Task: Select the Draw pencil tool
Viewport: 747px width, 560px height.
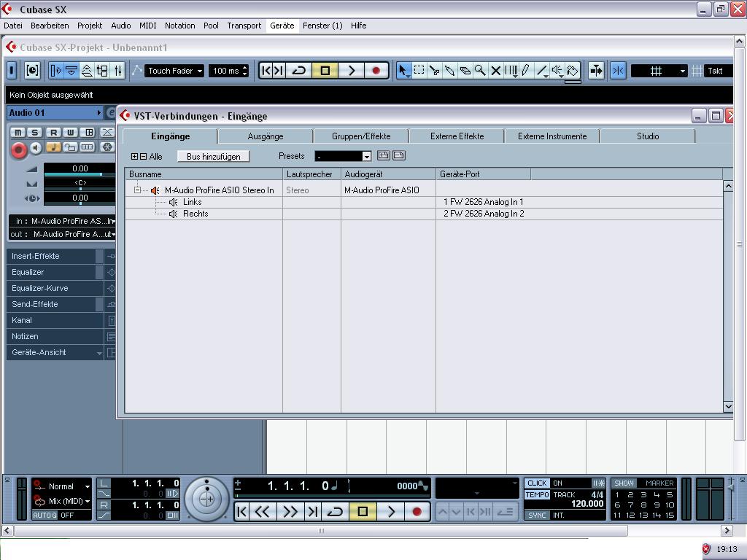Action: 526,71
